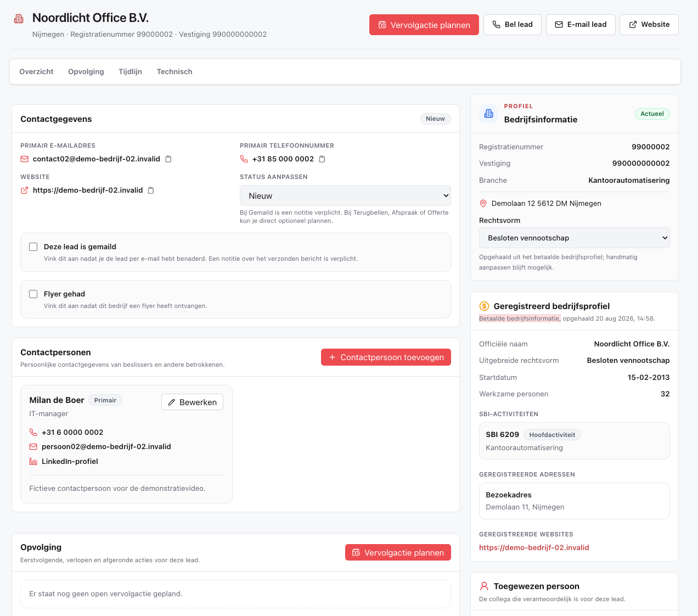Click the profile building icon in Bedrijfsinformatie card
Image resolution: width=698 pixels, height=616 pixels.
tap(488, 114)
